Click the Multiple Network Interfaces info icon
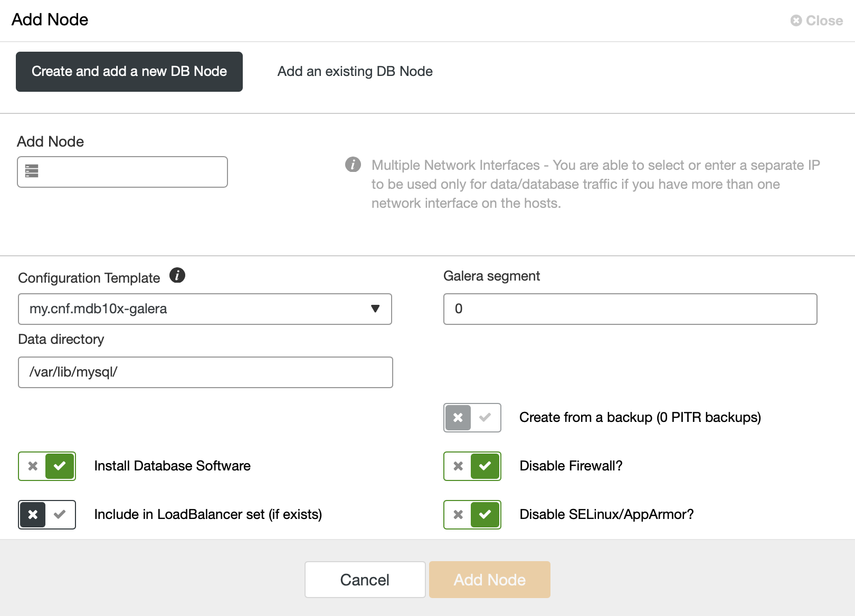855x616 pixels. (353, 165)
